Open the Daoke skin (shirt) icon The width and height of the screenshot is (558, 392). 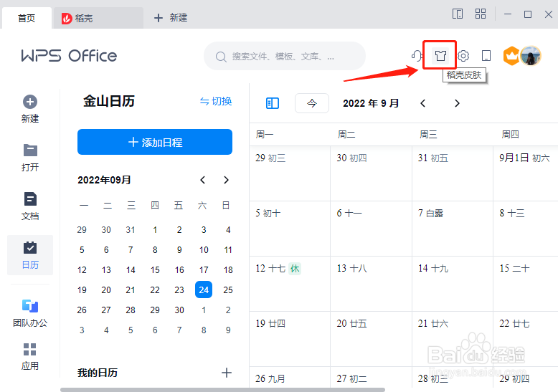(440, 55)
